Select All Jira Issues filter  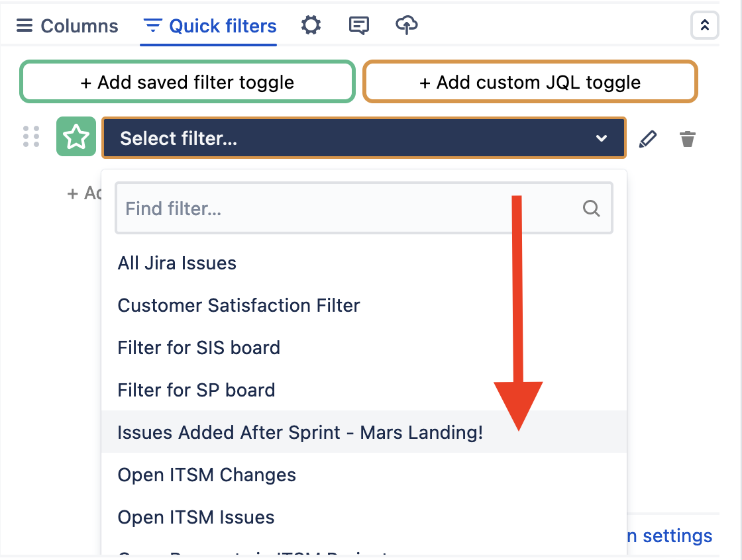click(x=177, y=263)
